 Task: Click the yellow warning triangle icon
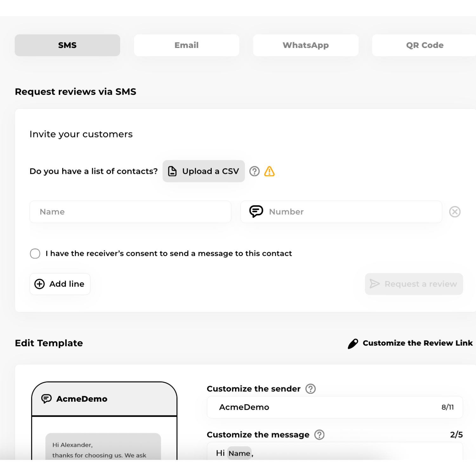(269, 171)
